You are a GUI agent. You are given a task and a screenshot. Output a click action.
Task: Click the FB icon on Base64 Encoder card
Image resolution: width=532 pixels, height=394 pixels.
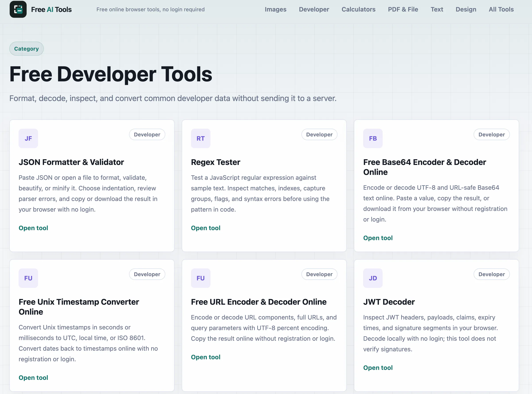click(x=373, y=138)
